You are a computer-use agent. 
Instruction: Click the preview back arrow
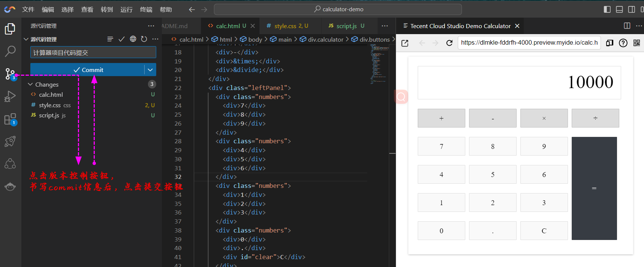(x=422, y=43)
